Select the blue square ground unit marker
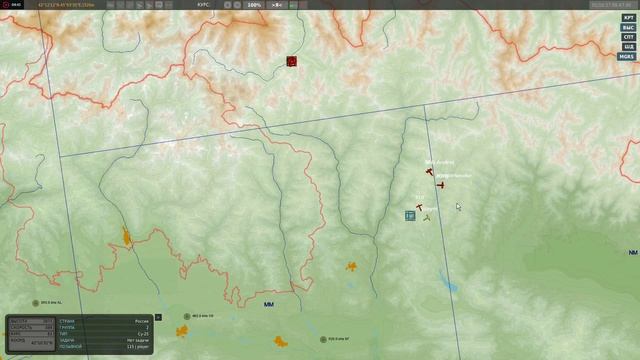 410,216
